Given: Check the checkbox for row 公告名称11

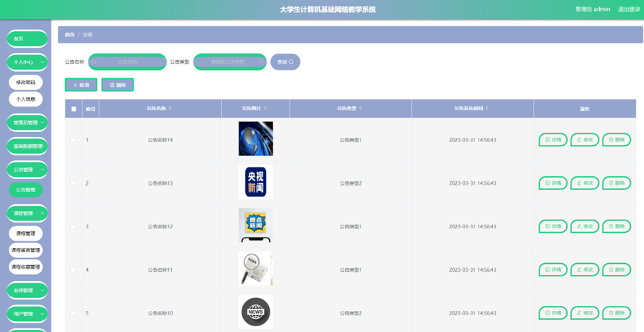Looking at the screenshot, I should [73, 270].
